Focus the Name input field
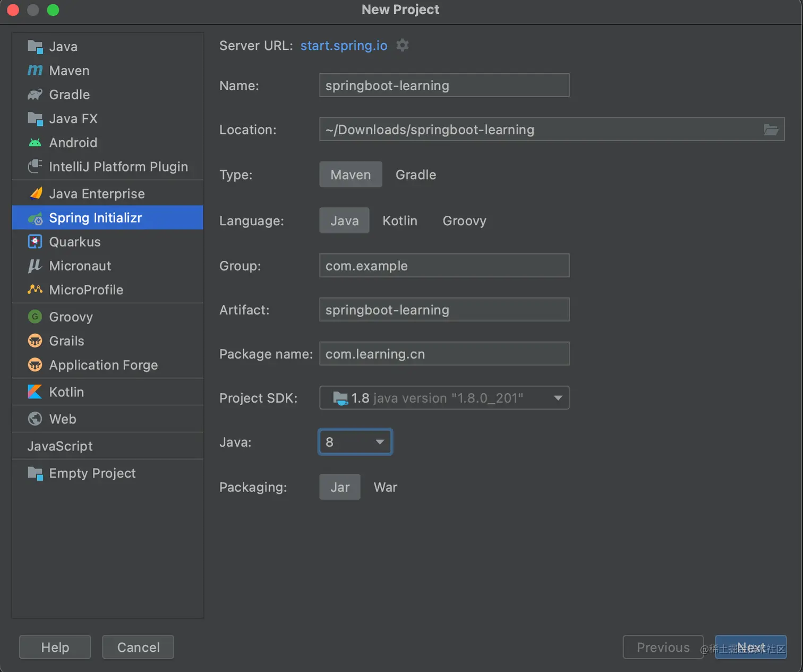The width and height of the screenshot is (803, 672). (x=445, y=86)
